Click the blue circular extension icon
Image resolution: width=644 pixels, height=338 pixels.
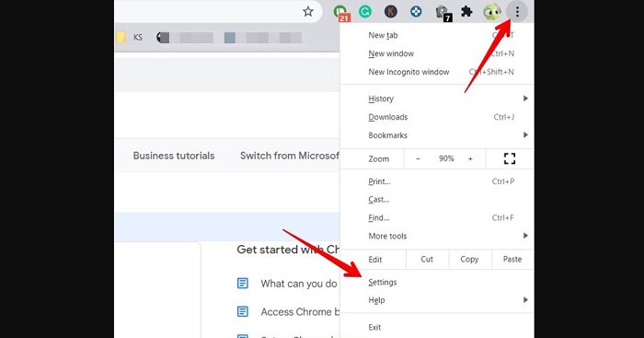tap(416, 12)
